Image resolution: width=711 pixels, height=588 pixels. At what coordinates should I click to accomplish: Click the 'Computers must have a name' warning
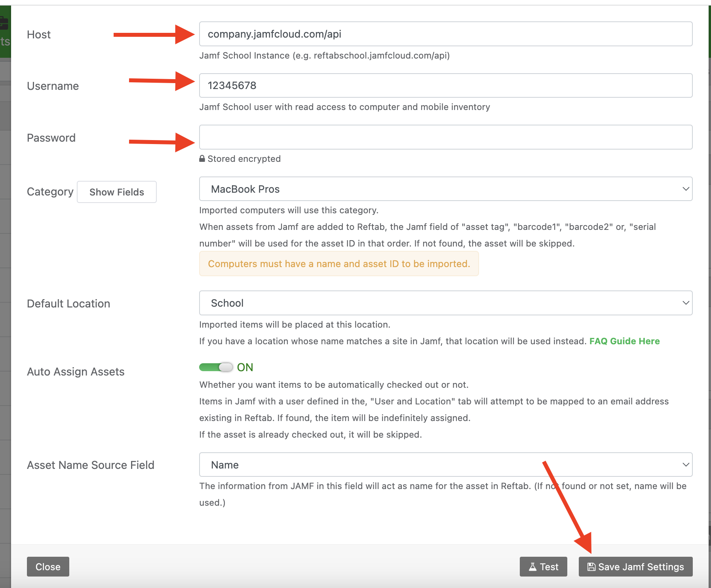tap(339, 264)
